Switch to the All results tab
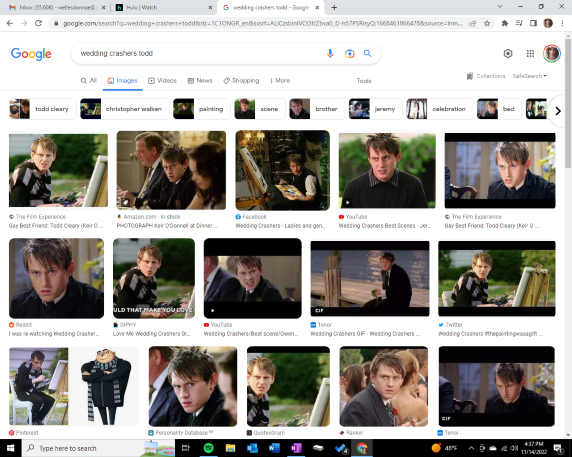Image resolution: width=572 pixels, height=457 pixels. 89,81
